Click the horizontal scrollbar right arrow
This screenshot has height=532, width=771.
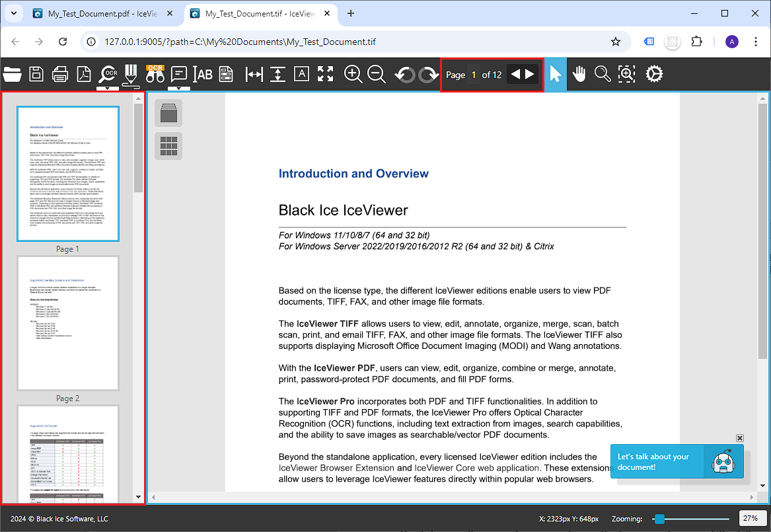tap(751, 497)
